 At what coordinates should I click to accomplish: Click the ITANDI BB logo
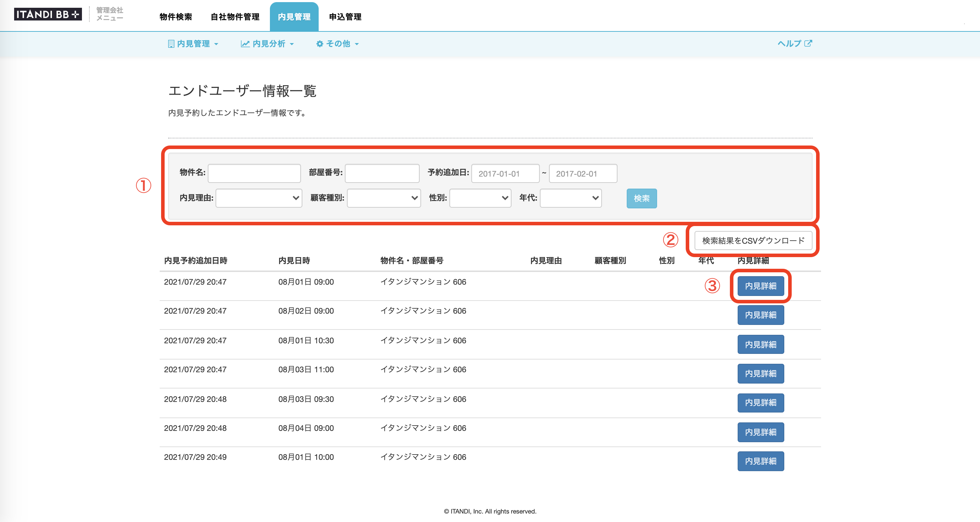(x=48, y=14)
